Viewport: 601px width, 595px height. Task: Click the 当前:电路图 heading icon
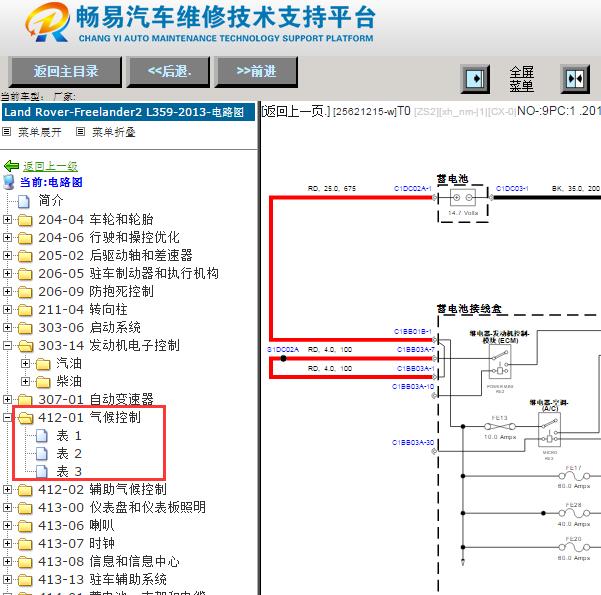[8, 182]
